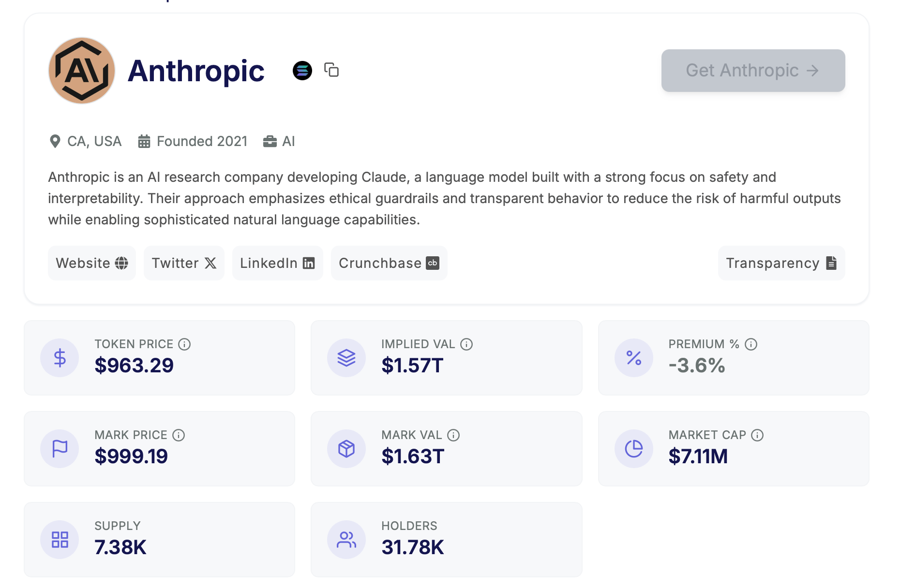Click the Founded 2021 text

coord(202,141)
